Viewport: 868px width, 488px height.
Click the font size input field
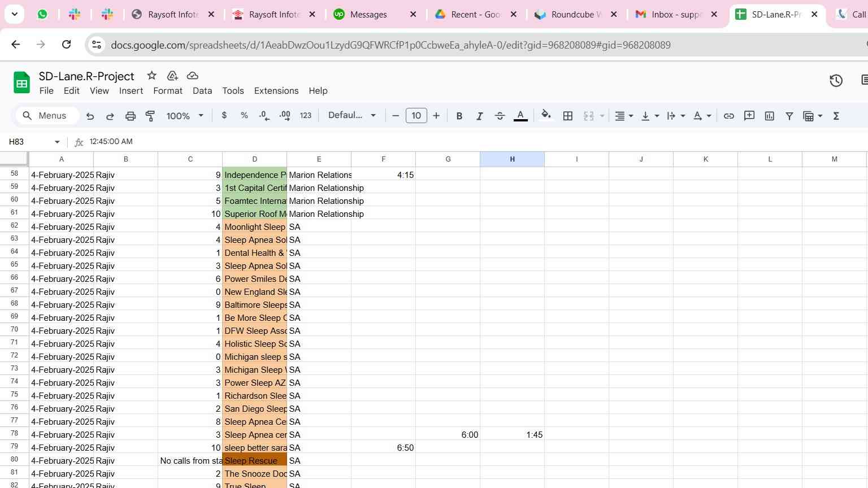coord(416,116)
